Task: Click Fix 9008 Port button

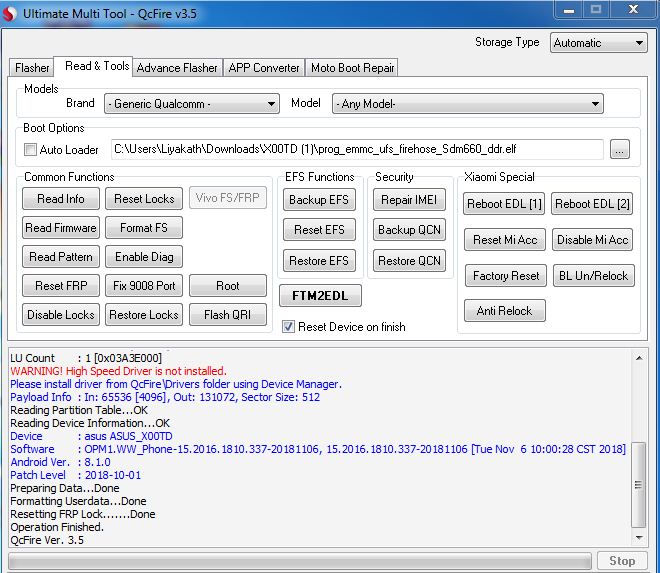Action: [x=144, y=285]
